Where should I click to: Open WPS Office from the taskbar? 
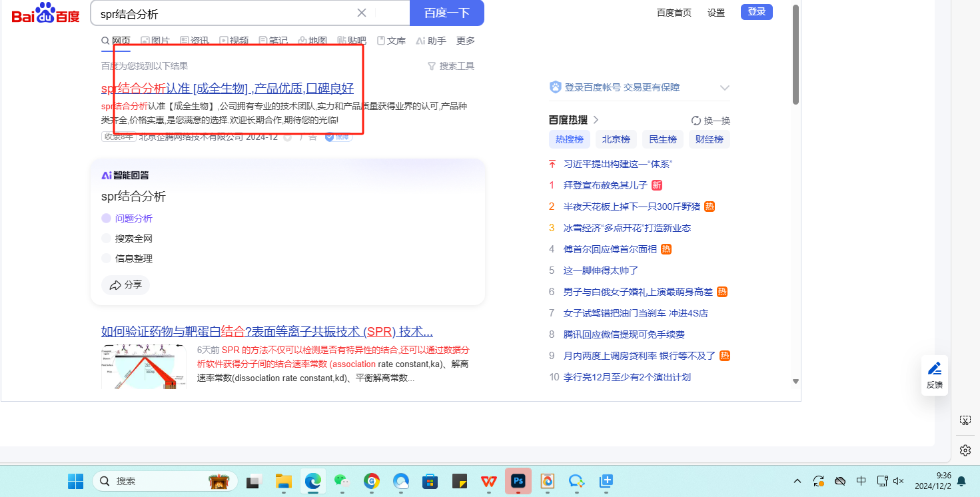coord(489,481)
